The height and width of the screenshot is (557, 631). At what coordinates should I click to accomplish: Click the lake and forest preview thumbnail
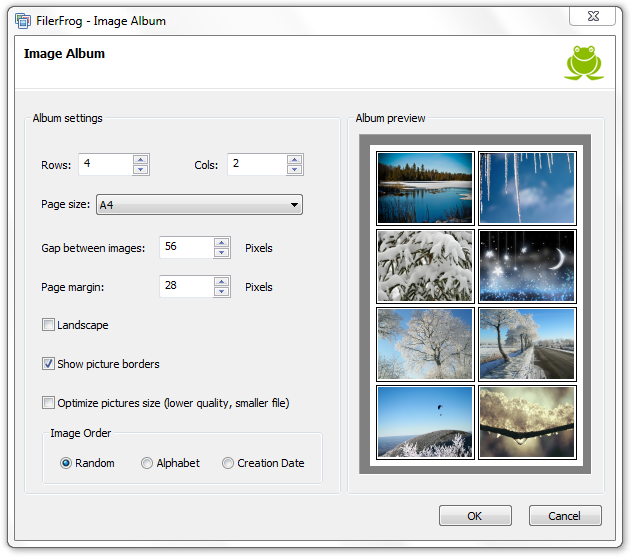click(425, 188)
